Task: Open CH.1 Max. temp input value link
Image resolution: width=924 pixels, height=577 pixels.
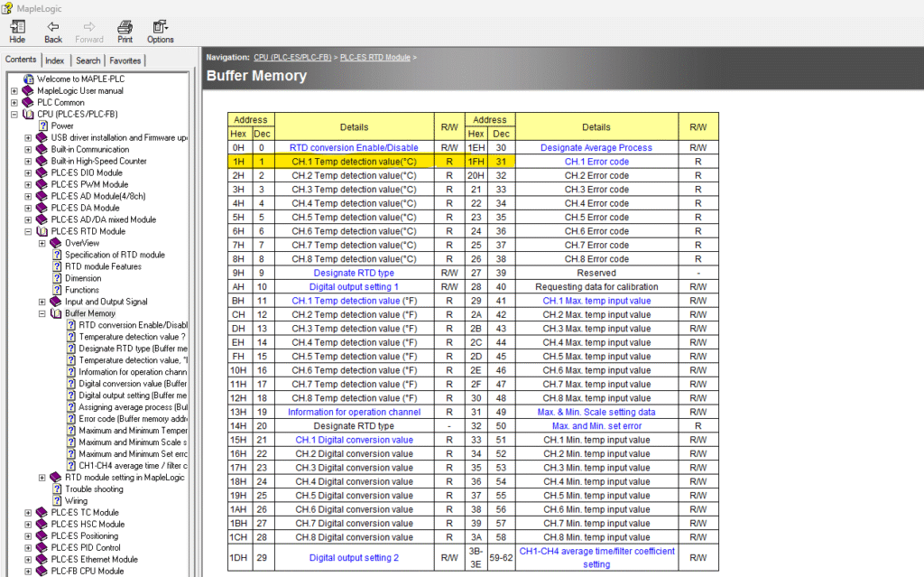Action: [596, 301]
